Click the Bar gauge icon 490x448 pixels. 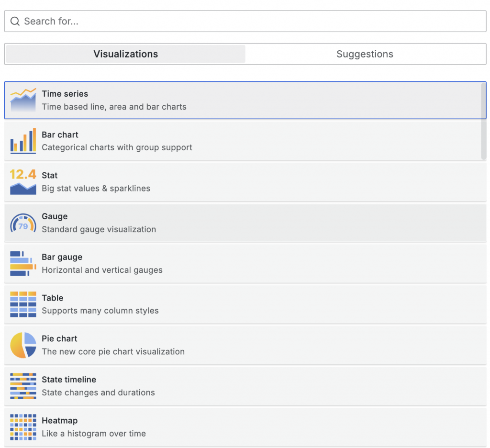click(x=23, y=264)
